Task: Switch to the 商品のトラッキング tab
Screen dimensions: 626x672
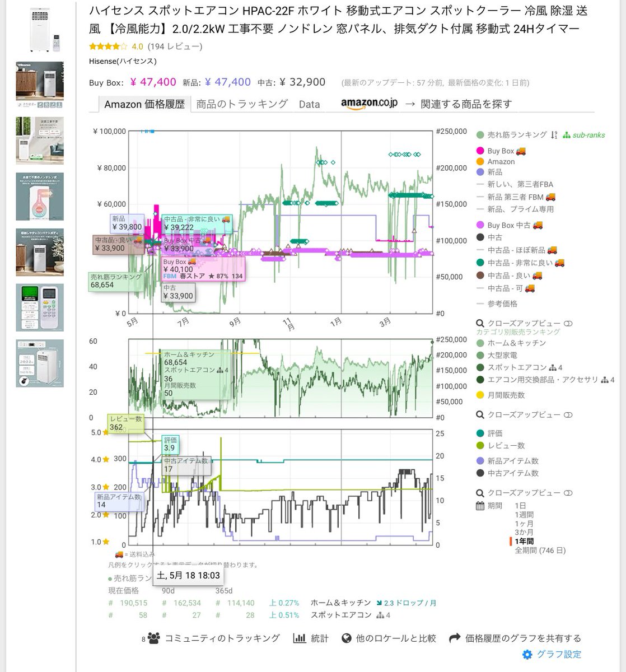Action: 242,104
